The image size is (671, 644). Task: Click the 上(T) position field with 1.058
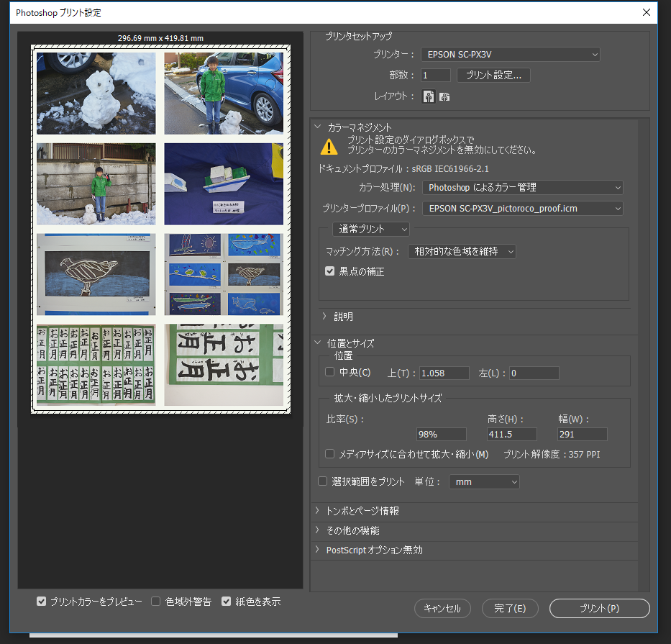(444, 373)
